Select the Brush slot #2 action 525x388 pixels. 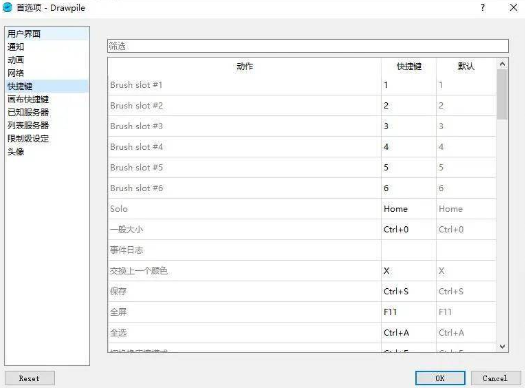[x=244, y=106]
